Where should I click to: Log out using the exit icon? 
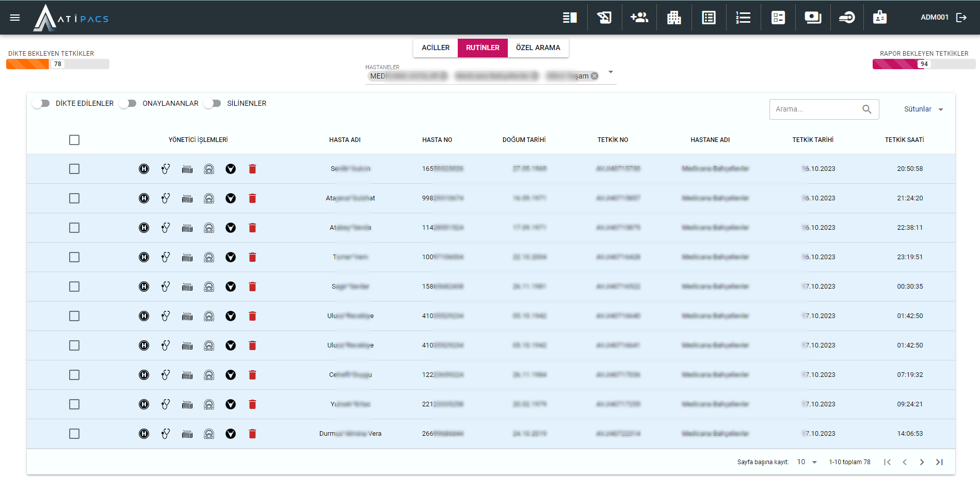961,18
